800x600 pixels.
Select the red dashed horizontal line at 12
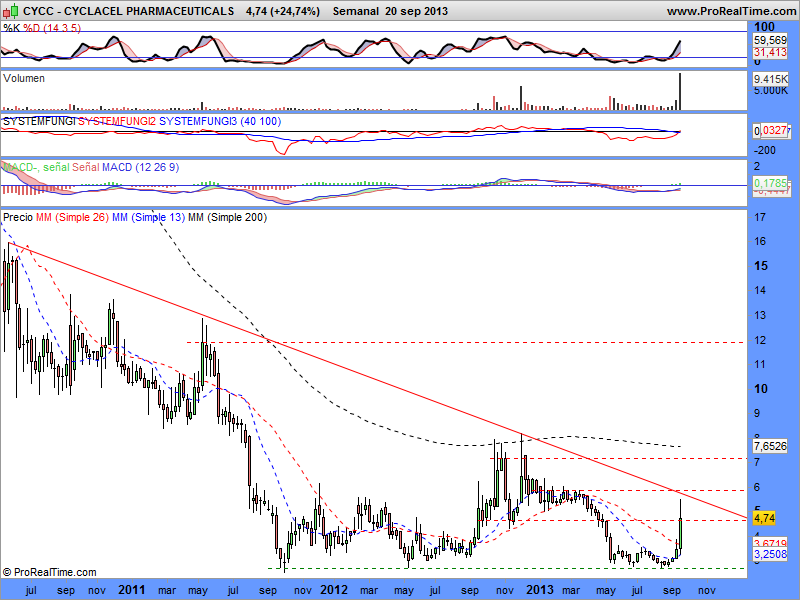point(465,342)
